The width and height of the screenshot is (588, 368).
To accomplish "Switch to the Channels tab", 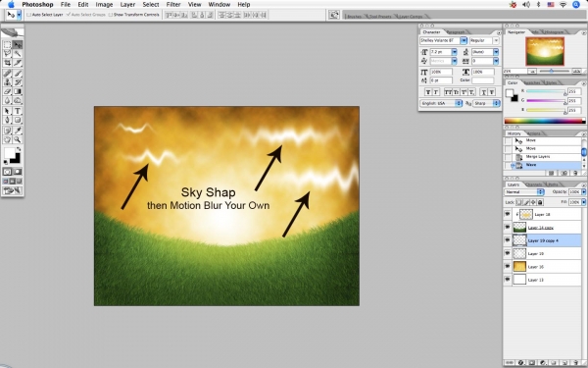I will click(x=534, y=184).
